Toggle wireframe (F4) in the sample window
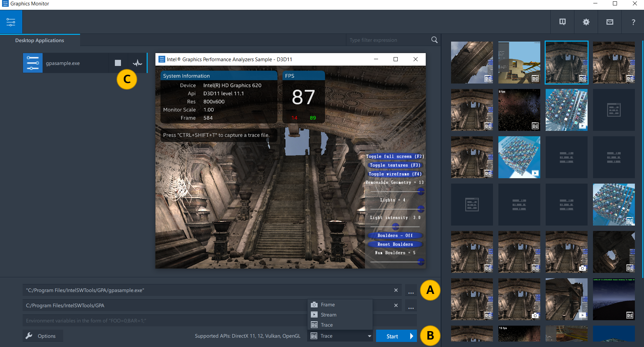644x347 pixels. point(395,174)
